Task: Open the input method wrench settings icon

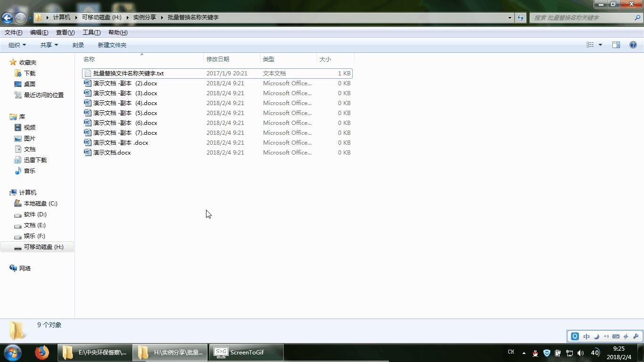Action: 636,337
